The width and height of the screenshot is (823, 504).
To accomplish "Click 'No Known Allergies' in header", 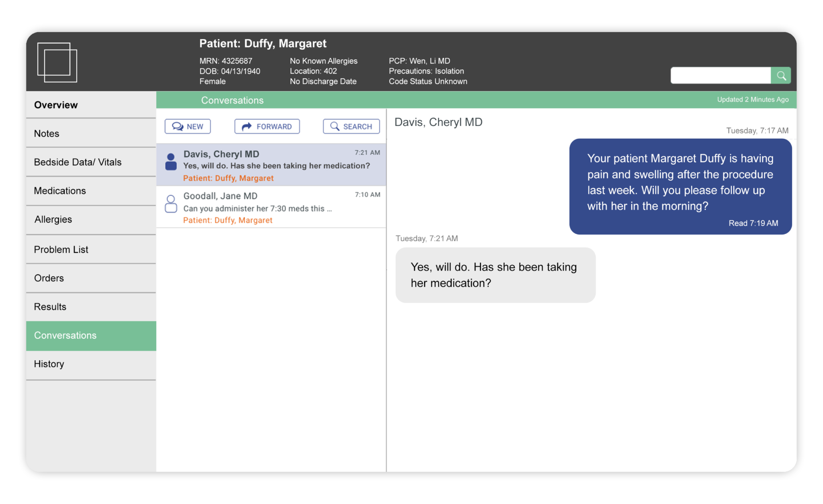I will (x=323, y=61).
